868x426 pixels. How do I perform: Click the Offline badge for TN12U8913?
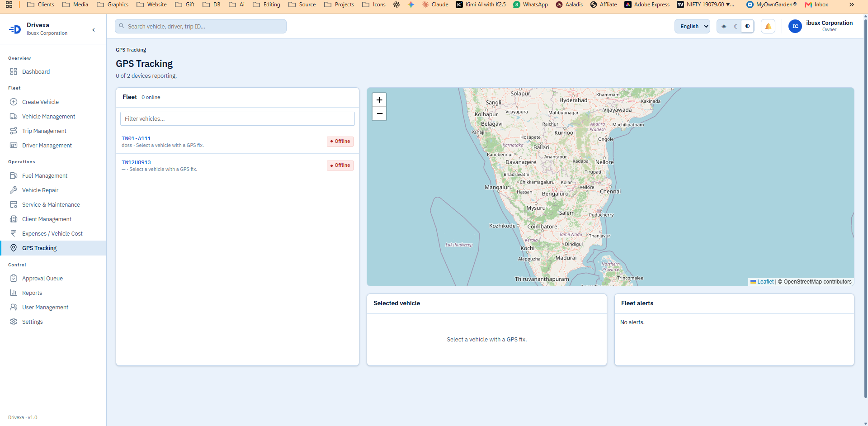coord(340,165)
